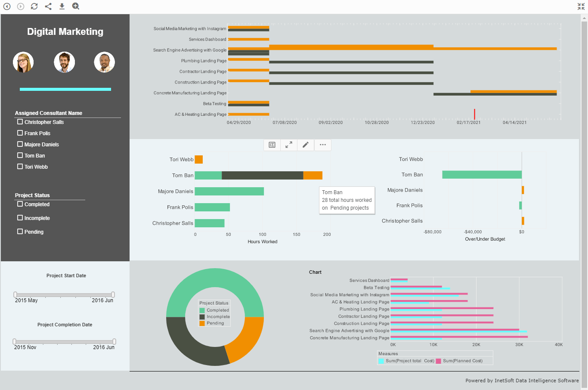
Task: Click the Pending legend color swatch
Action: click(x=202, y=323)
